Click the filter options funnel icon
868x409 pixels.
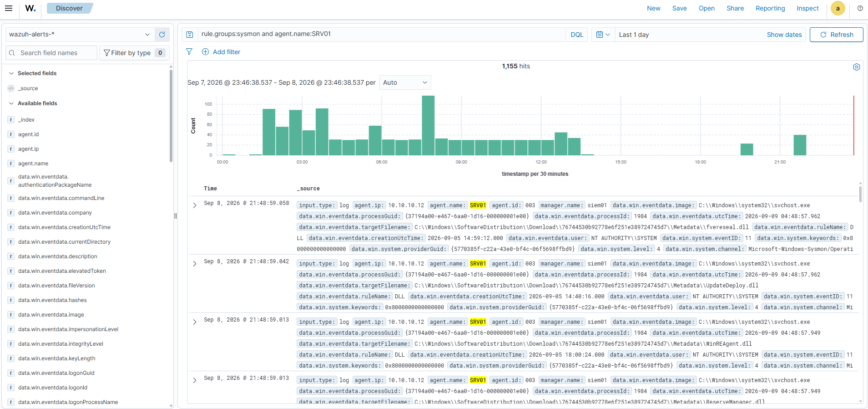pos(189,52)
